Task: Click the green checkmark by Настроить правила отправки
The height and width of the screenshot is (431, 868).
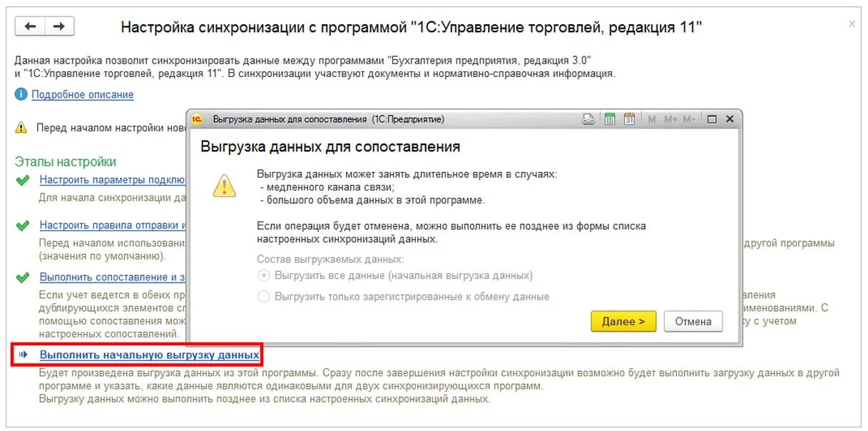Action: click(23, 225)
